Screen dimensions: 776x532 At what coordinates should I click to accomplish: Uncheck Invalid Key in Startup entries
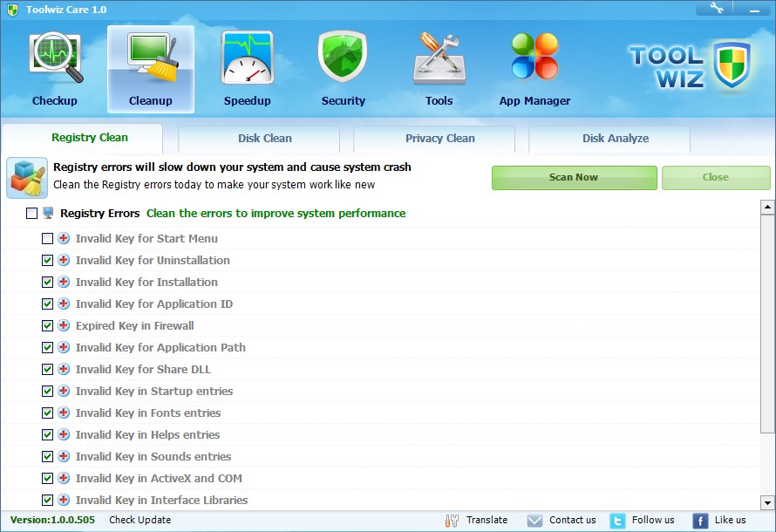[x=47, y=391]
